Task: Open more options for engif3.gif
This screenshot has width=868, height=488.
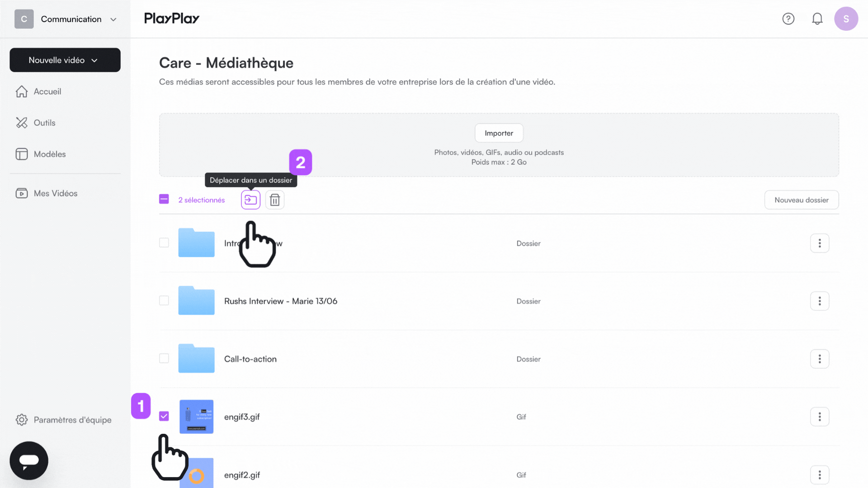Action: tap(820, 417)
